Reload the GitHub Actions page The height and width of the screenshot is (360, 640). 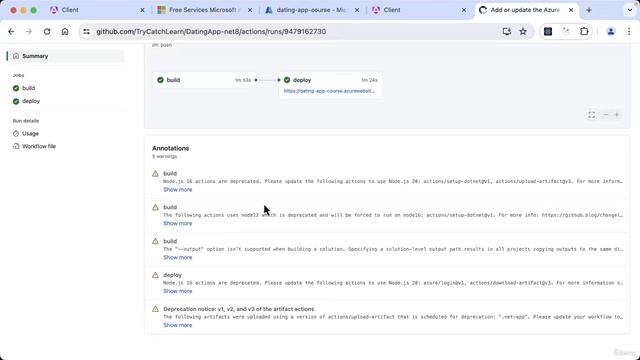[x=47, y=31]
